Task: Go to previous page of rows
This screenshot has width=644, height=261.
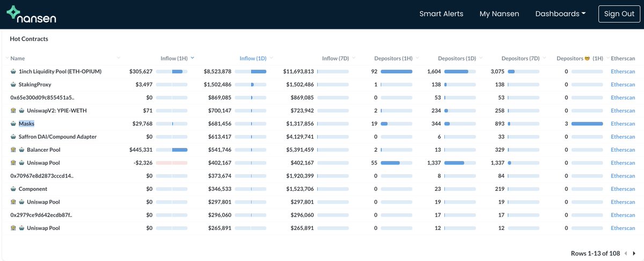Action: (x=625, y=253)
